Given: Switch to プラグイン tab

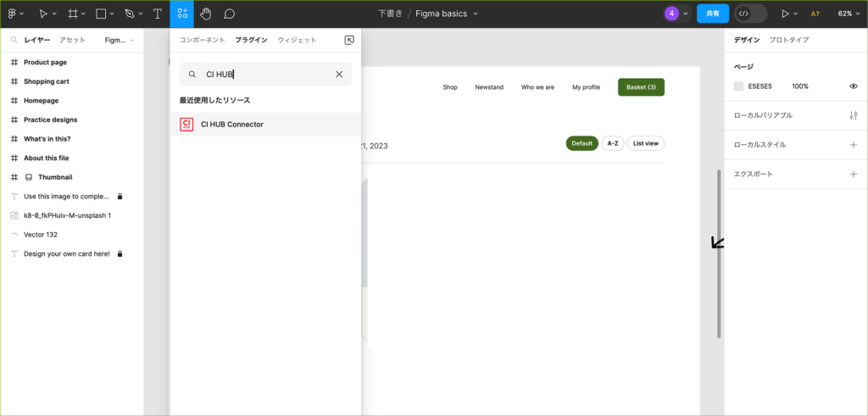Looking at the screenshot, I should coord(251,40).
